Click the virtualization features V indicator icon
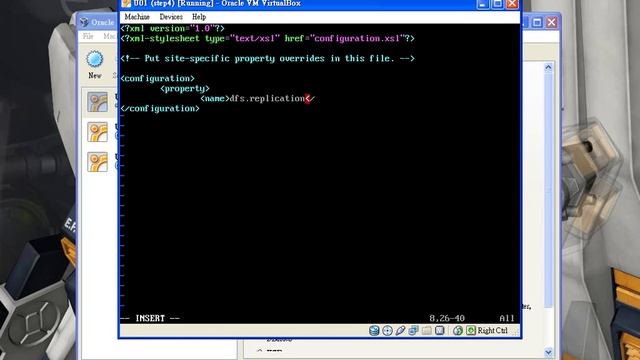The width and height of the screenshot is (640, 360). pos(440,330)
